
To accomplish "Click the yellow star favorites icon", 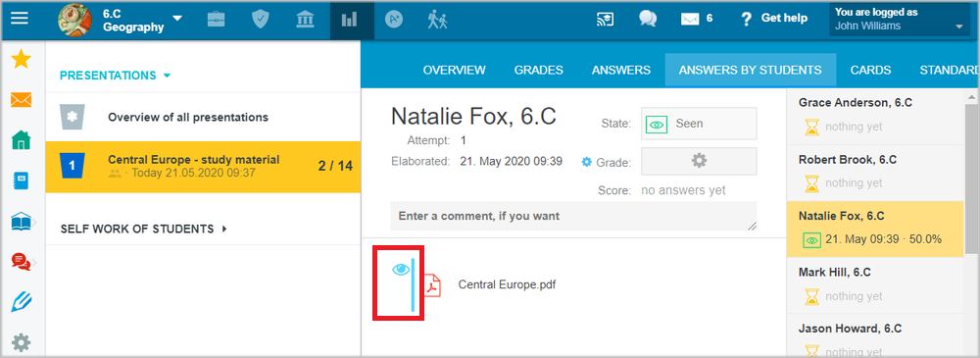I will coord(22,60).
